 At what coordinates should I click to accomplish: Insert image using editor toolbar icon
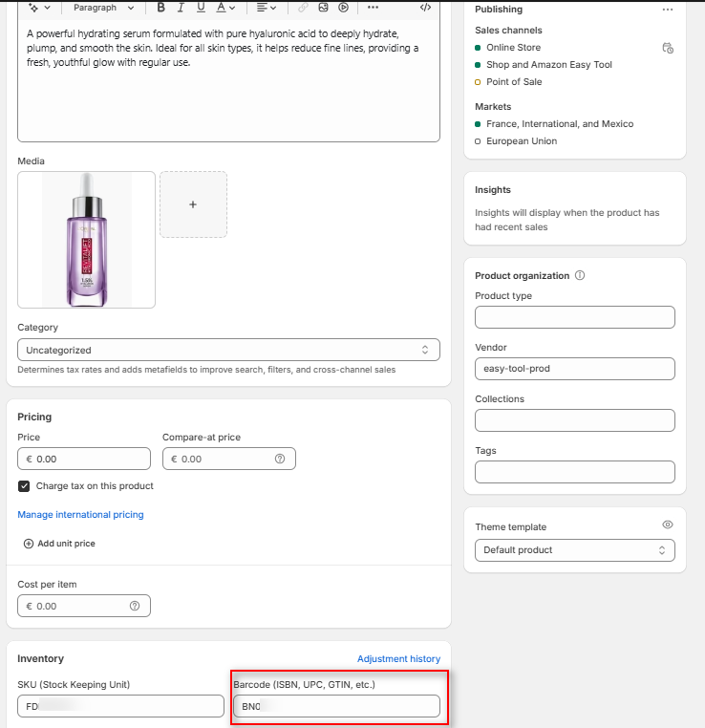tap(324, 8)
